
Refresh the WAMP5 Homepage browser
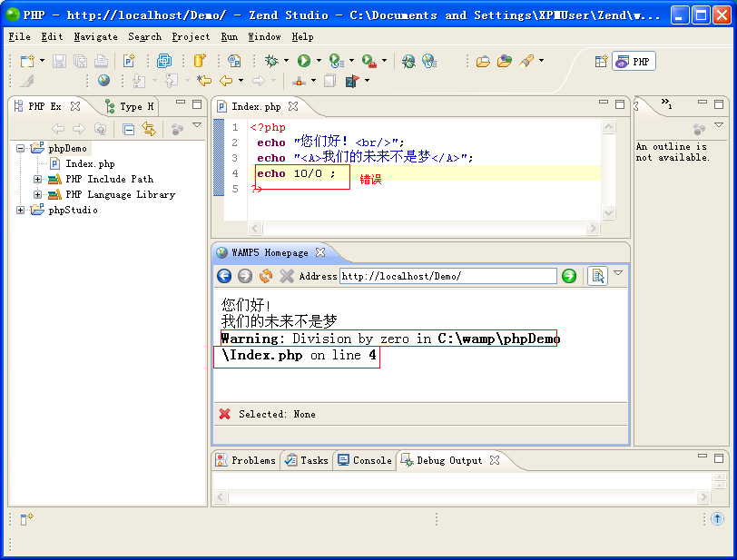click(x=266, y=276)
